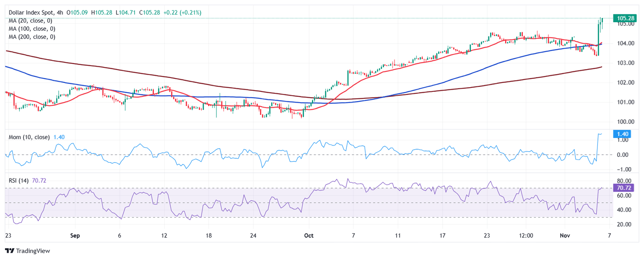
Task: Select the MA (20, close, 0) indicator label
Action: (32, 21)
